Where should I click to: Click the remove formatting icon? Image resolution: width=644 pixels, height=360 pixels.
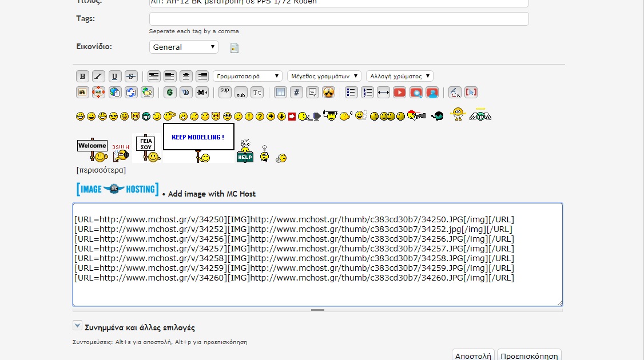pyautogui.click(x=455, y=93)
